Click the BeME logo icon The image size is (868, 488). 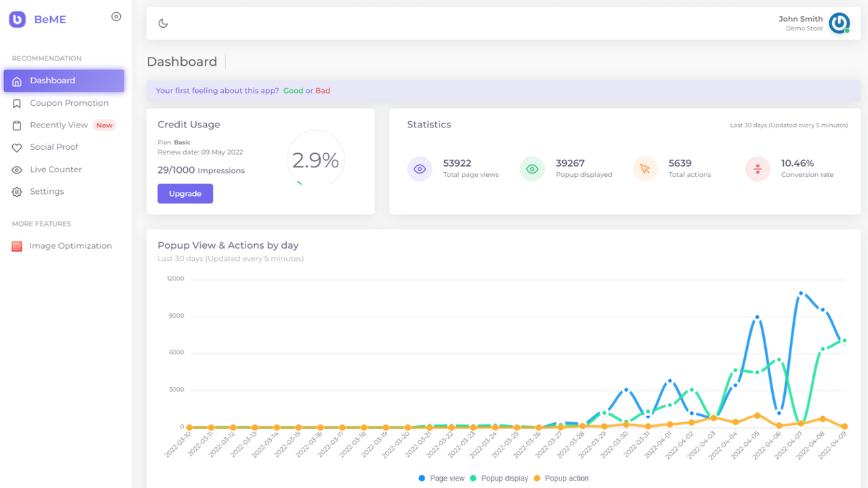[17, 20]
